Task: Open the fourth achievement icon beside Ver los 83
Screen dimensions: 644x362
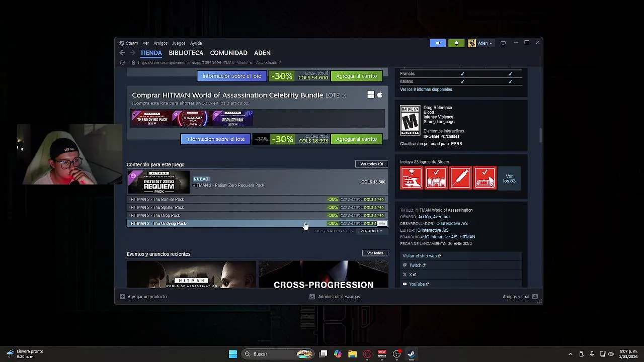Action: pos(485,178)
